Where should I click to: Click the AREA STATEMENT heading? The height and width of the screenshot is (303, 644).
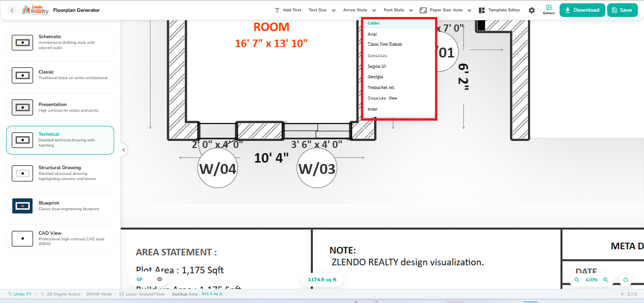coord(176,252)
